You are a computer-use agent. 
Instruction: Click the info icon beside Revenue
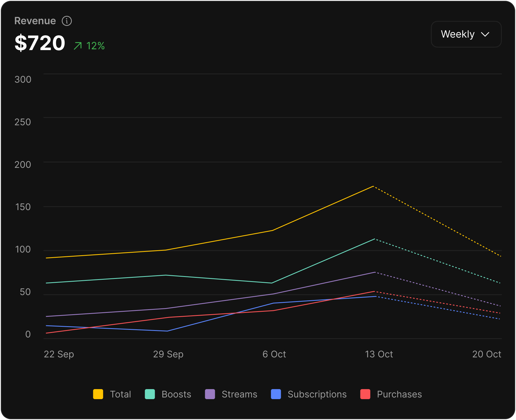[x=67, y=21]
